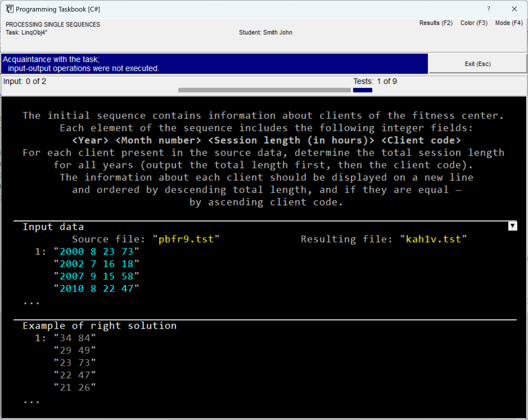Switch color scheme via Color (F3)

pos(474,23)
